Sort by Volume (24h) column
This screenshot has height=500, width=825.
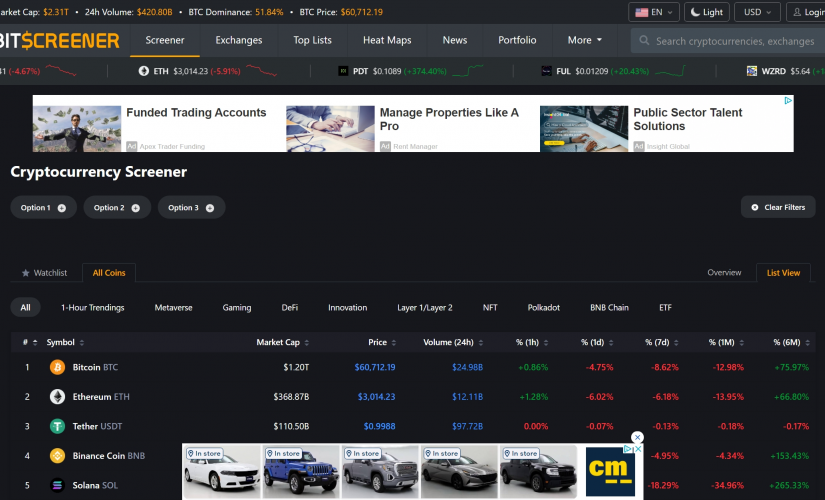[x=453, y=343]
